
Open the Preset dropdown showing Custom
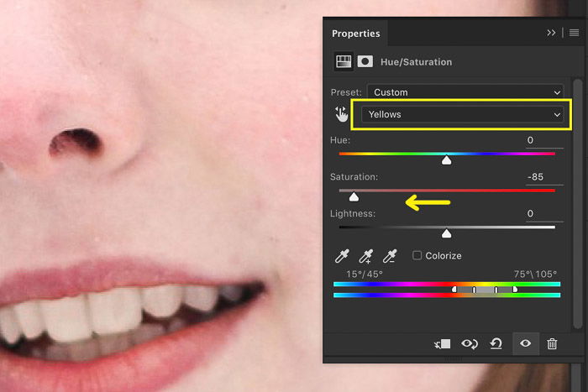pyautogui.click(x=465, y=91)
